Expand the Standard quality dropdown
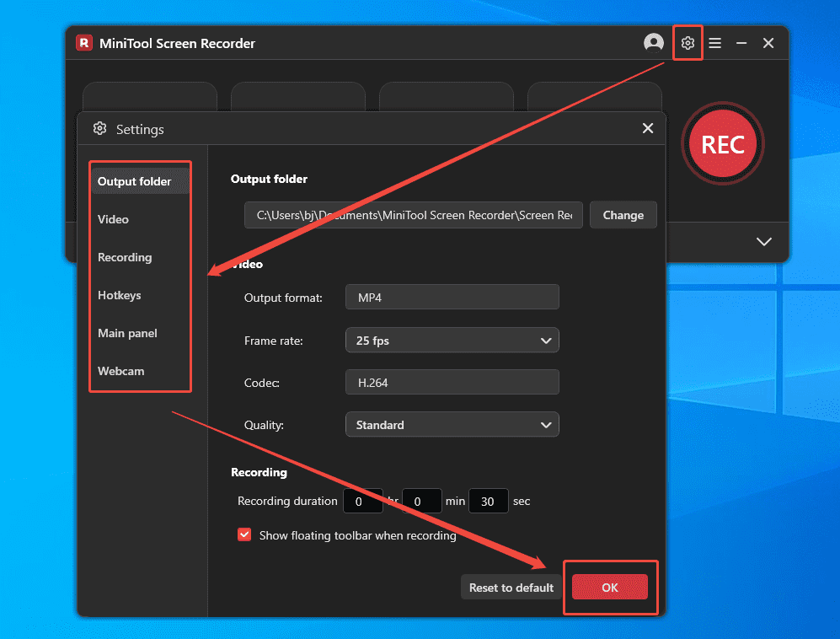840x639 pixels. 452,425
